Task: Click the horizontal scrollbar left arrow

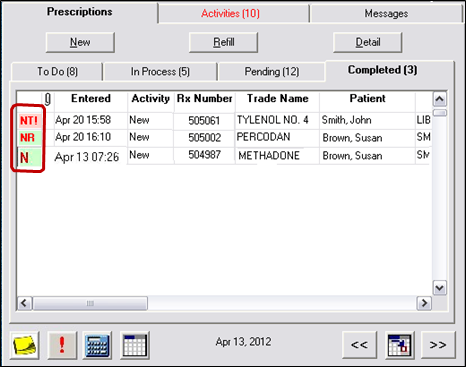Action: [24, 303]
